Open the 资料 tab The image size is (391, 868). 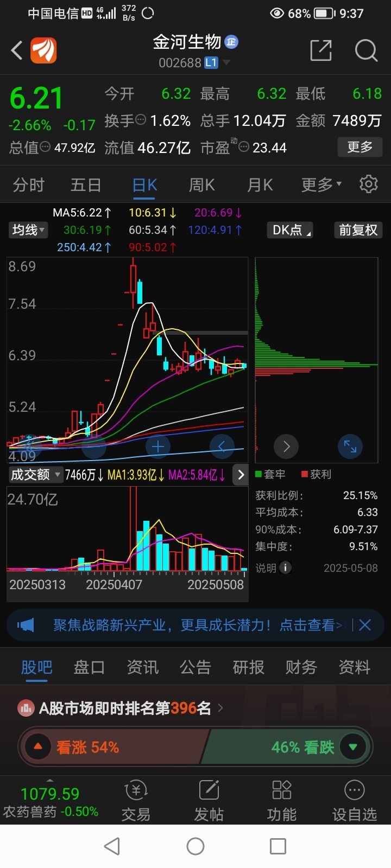point(355,667)
